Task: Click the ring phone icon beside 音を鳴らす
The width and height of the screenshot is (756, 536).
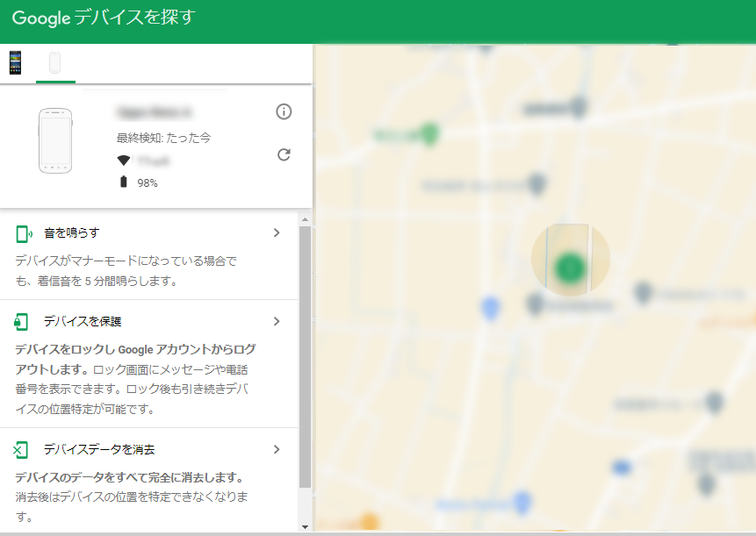Action: (24, 233)
